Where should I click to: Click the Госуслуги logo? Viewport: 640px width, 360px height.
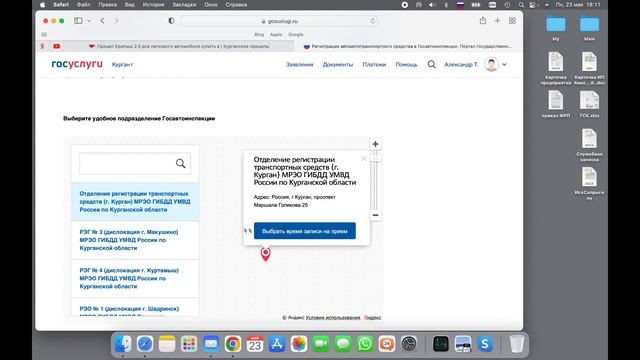(77, 64)
